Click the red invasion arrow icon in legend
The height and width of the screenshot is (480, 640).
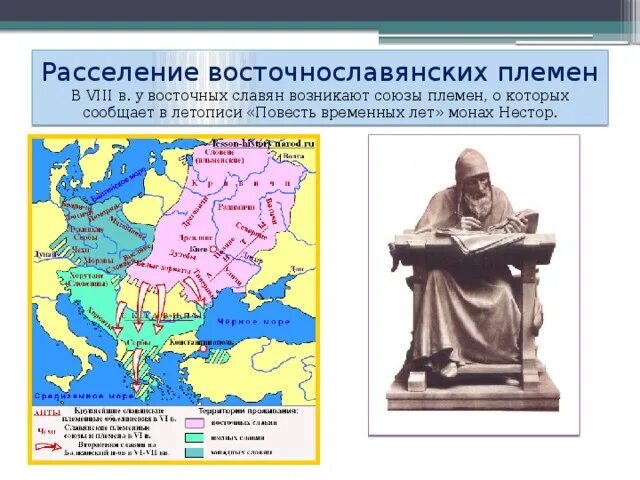pos(49,448)
